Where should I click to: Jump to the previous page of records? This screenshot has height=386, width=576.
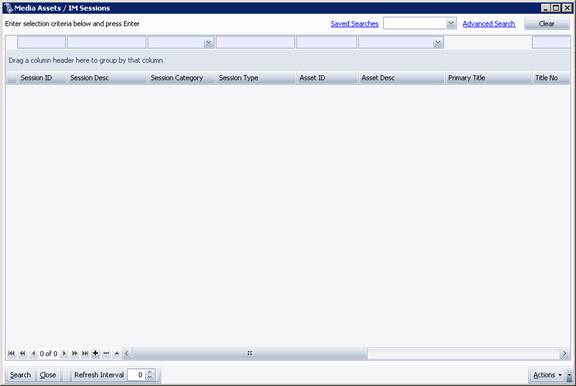click(22, 353)
